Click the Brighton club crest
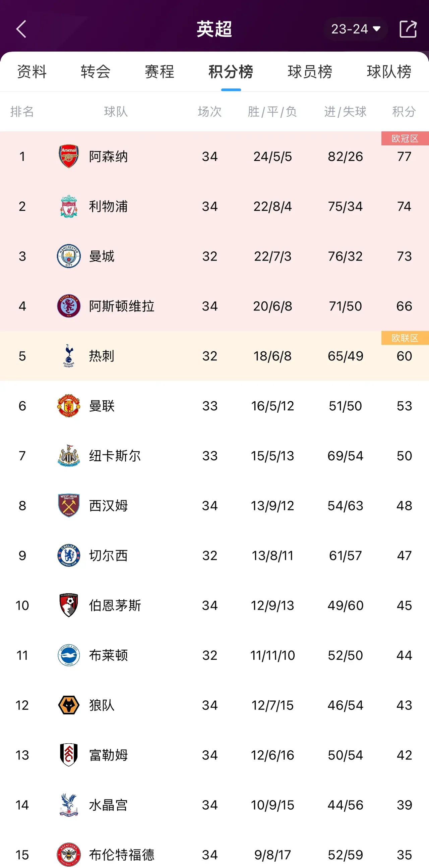This screenshot has height=868, width=429. tap(68, 655)
